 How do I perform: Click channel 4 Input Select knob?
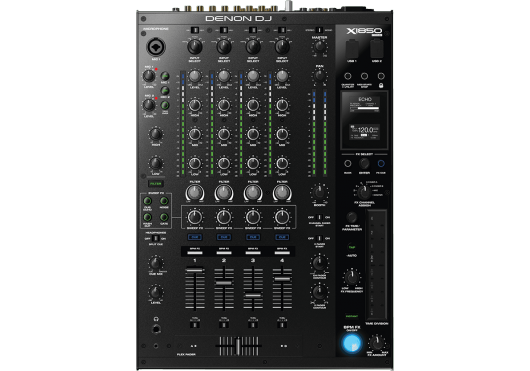pyautogui.click(x=282, y=47)
